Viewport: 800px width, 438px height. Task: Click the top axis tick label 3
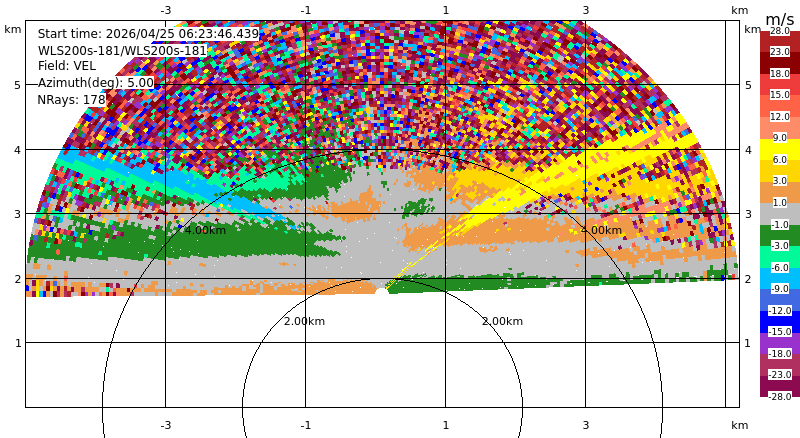tap(586, 10)
